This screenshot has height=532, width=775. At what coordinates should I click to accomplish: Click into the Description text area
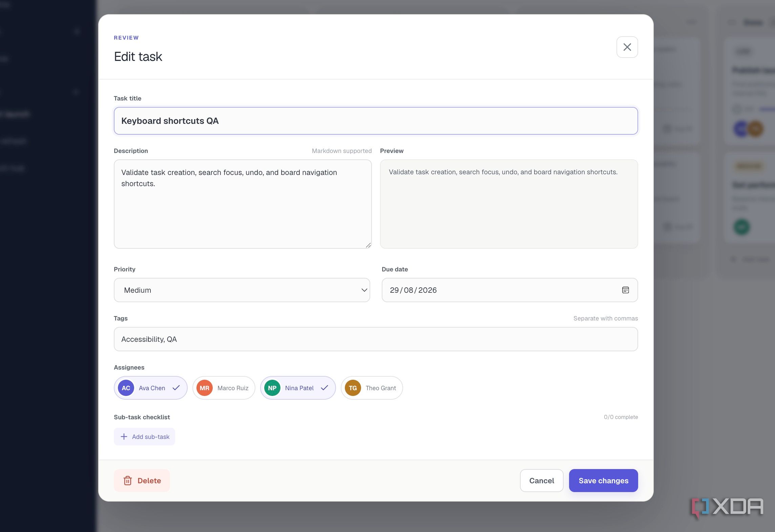243,204
